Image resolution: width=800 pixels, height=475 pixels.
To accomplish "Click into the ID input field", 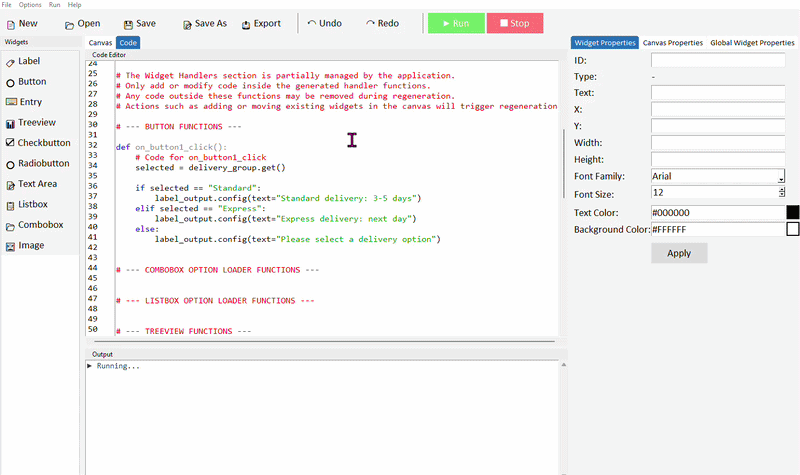I will (717, 61).
